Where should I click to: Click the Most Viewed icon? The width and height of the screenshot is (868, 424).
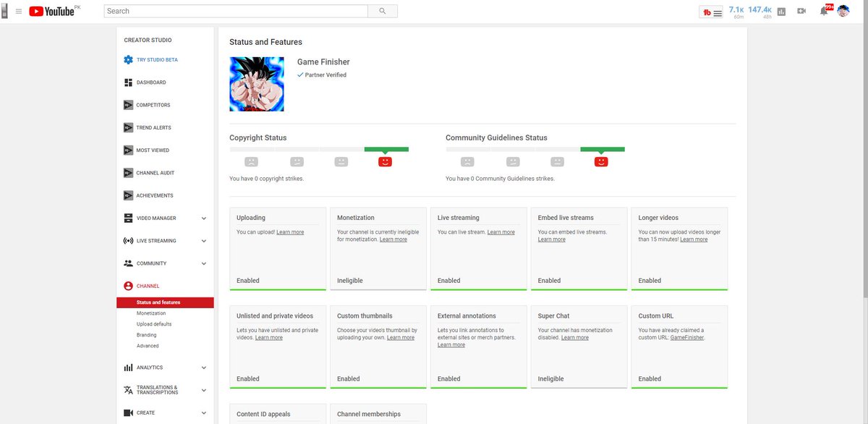pyautogui.click(x=128, y=150)
